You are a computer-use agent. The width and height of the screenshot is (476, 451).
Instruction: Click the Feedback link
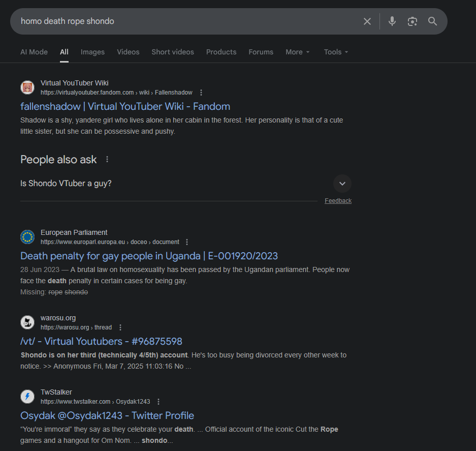coord(338,201)
